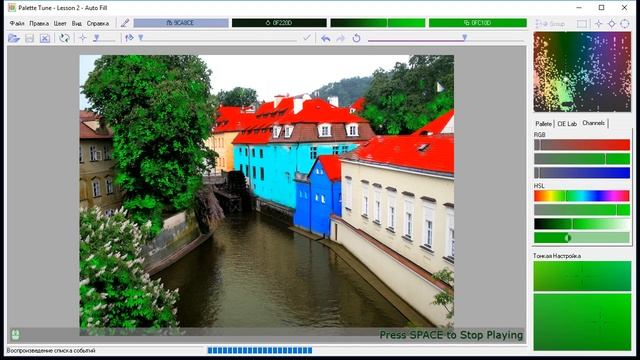Click the rectangle selection icon in top right
Screen dimensions: 640x360
582,24
